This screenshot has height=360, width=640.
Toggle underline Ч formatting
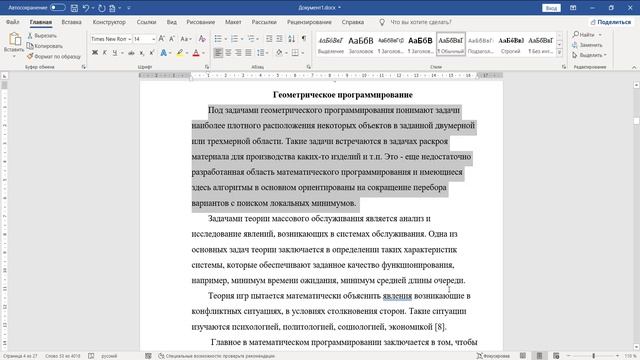(115, 53)
